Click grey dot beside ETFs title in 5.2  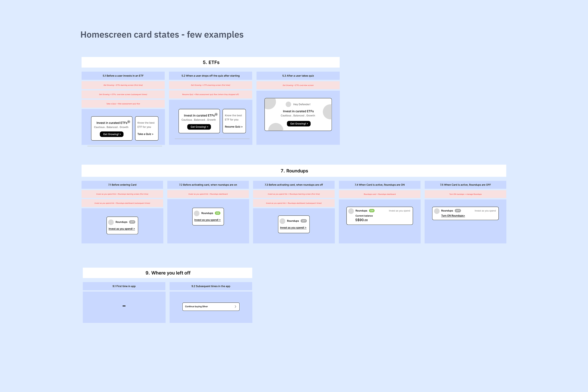pos(216,114)
